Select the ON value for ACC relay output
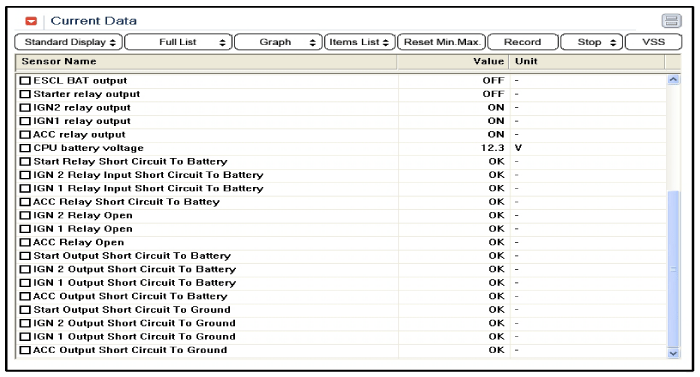This screenshot has width=700, height=377. [496, 134]
